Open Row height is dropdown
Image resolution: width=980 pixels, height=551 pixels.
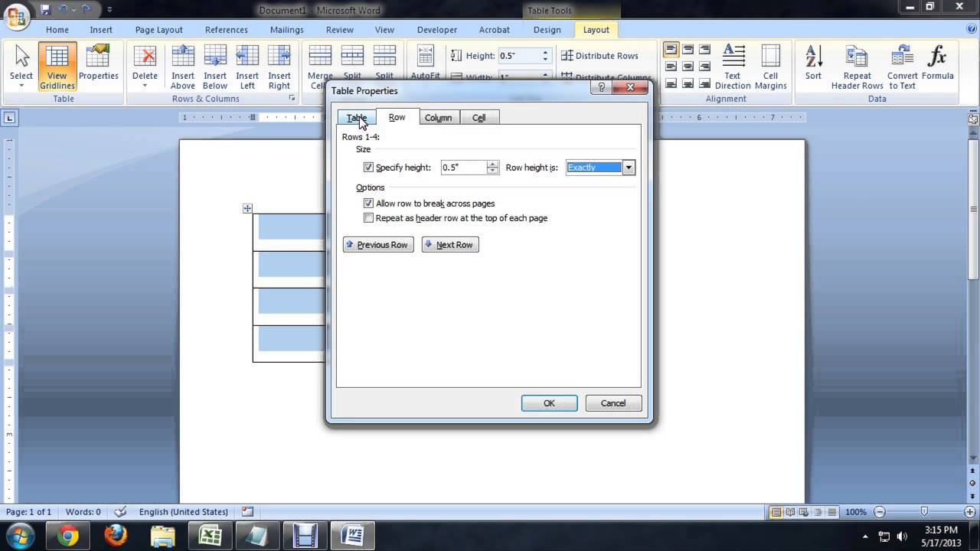point(629,168)
